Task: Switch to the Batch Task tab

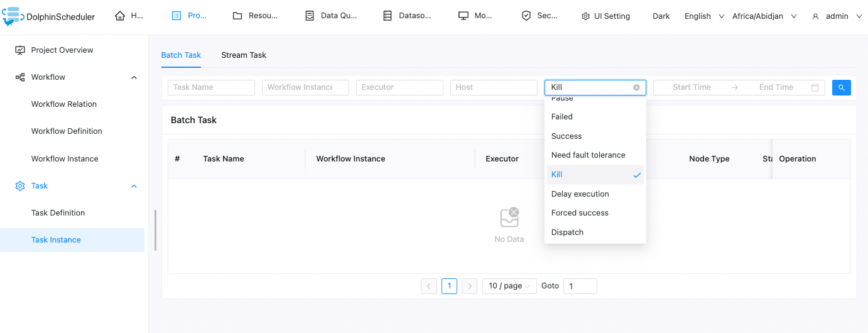Action: click(x=181, y=55)
